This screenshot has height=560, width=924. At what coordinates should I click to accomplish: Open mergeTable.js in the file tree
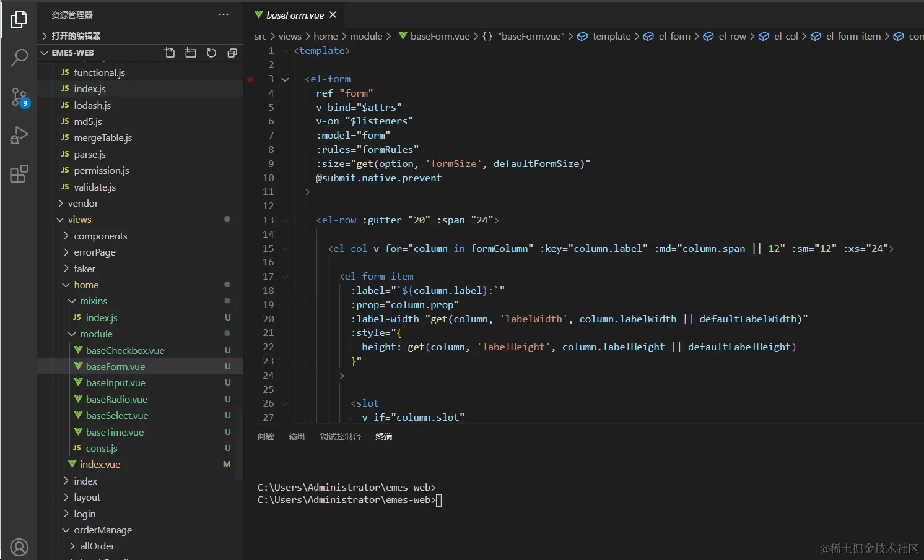pos(141,138)
